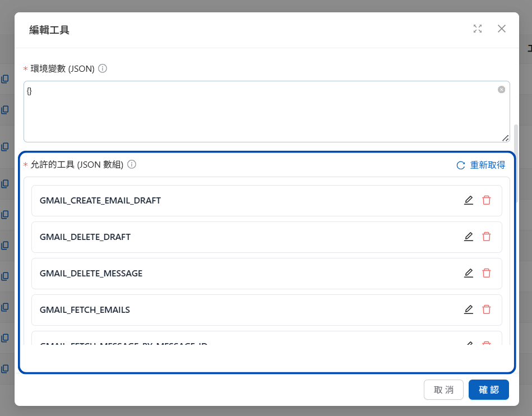Click the 取消 cancel button
Image resolution: width=532 pixels, height=416 pixels.
(x=444, y=390)
